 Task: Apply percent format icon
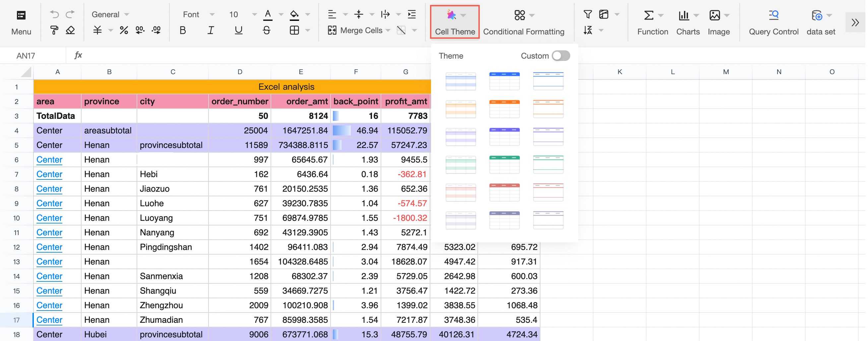tap(124, 31)
